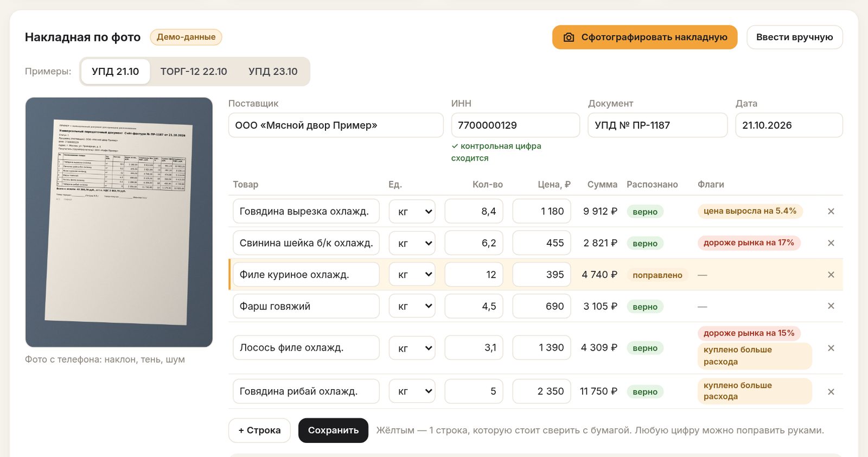868x457 pixels.
Task: Edit product name Говядина рибай охлажд.
Action: [306, 391]
